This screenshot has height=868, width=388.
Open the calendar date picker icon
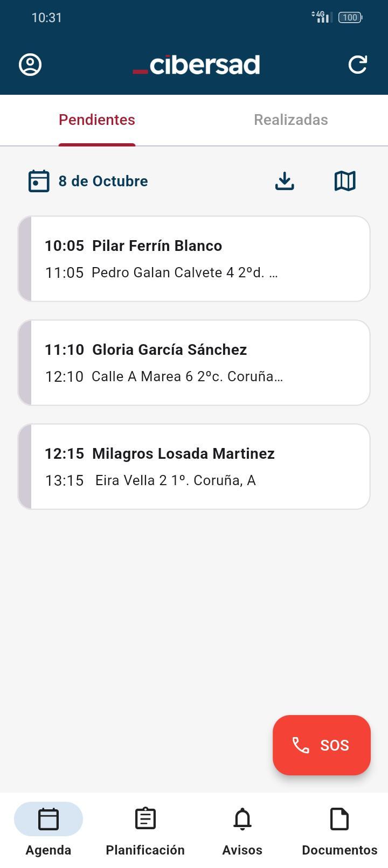[39, 181]
